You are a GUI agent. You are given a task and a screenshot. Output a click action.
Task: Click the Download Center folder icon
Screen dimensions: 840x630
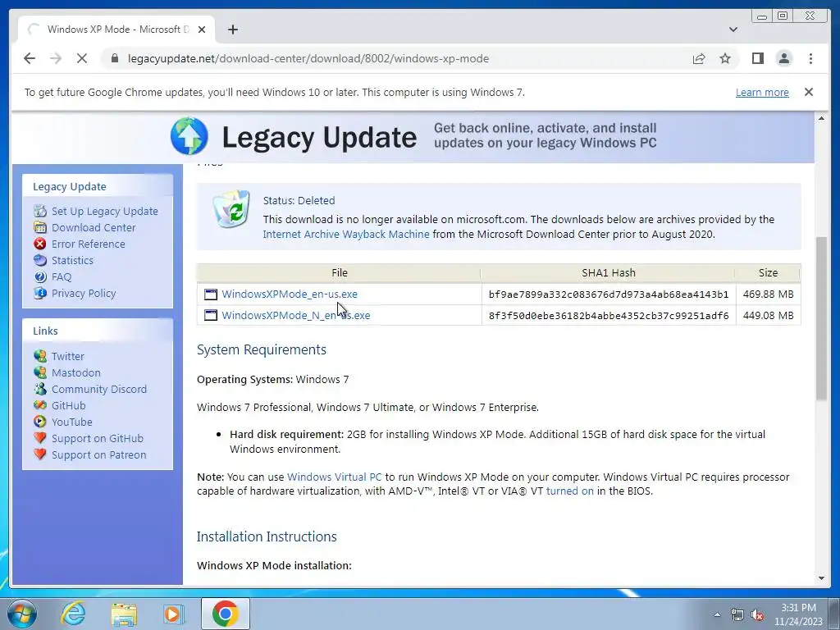[40, 227]
